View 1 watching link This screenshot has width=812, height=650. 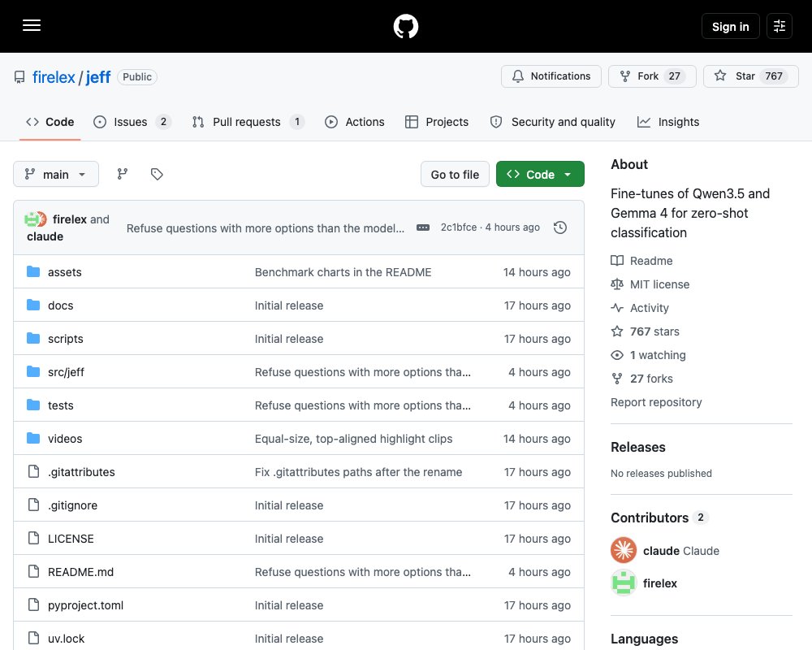658,355
